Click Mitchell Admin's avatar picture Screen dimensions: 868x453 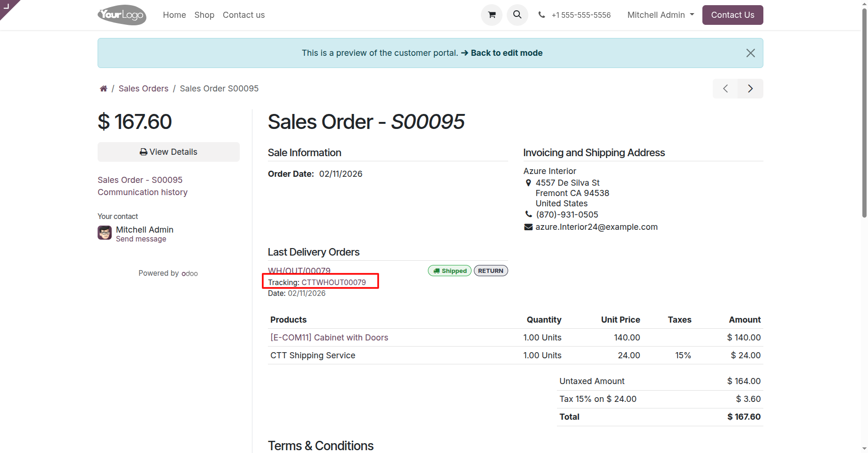105,233
